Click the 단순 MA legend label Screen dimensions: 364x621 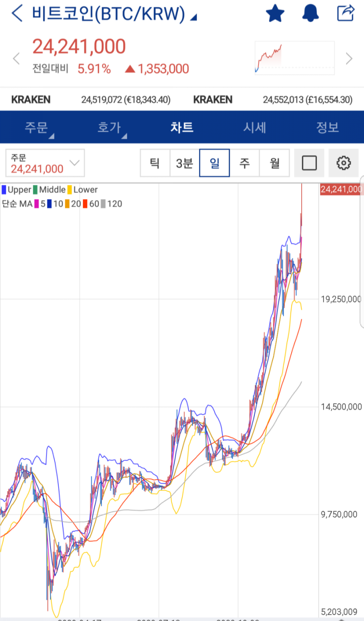click(x=17, y=204)
